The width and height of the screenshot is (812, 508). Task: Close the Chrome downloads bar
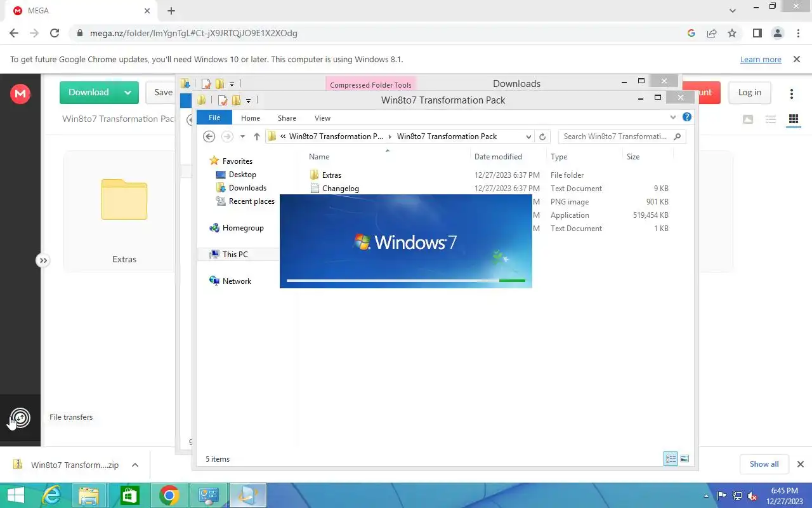pyautogui.click(x=800, y=464)
